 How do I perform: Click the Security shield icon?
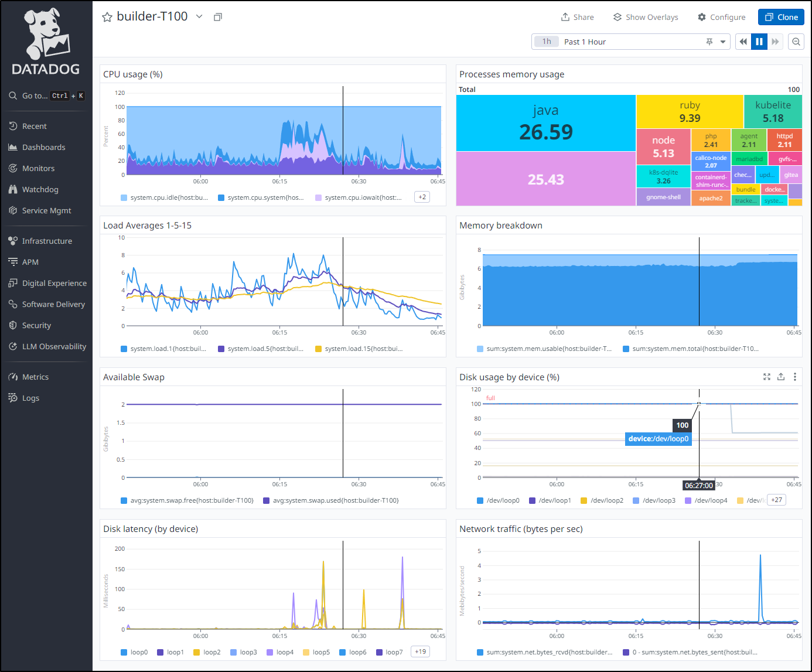click(x=13, y=325)
